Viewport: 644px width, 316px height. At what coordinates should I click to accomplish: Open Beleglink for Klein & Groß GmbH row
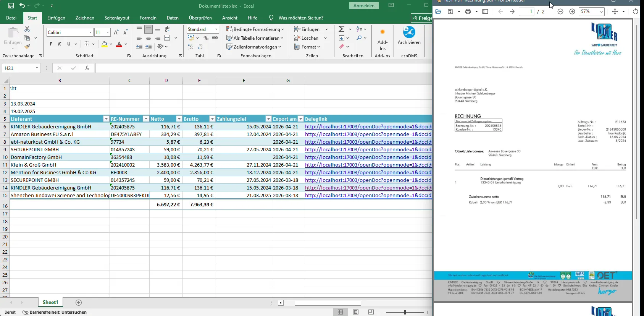[x=368, y=165]
